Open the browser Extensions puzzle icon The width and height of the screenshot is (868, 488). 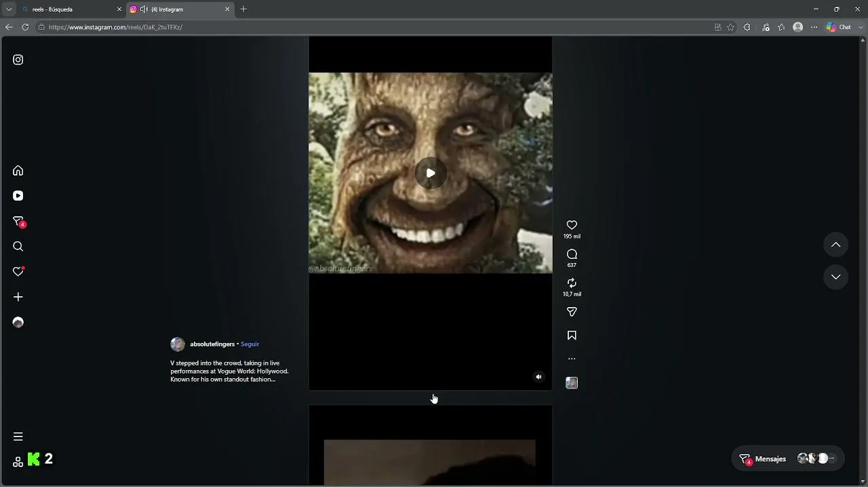(747, 27)
